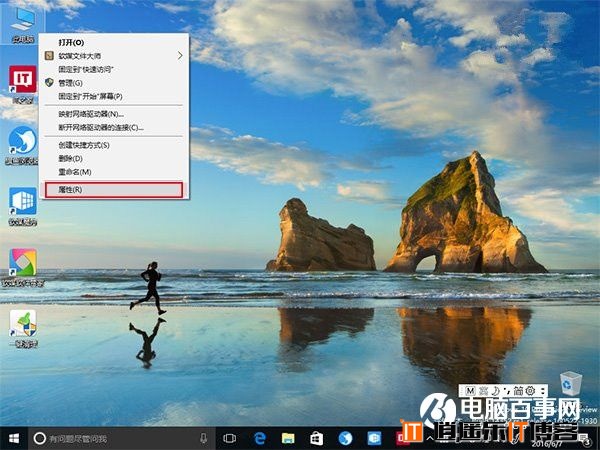Open Task View from the taskbar
This screenshot has height=450, width=600.
pyautogui.click(x=230, y=438)
